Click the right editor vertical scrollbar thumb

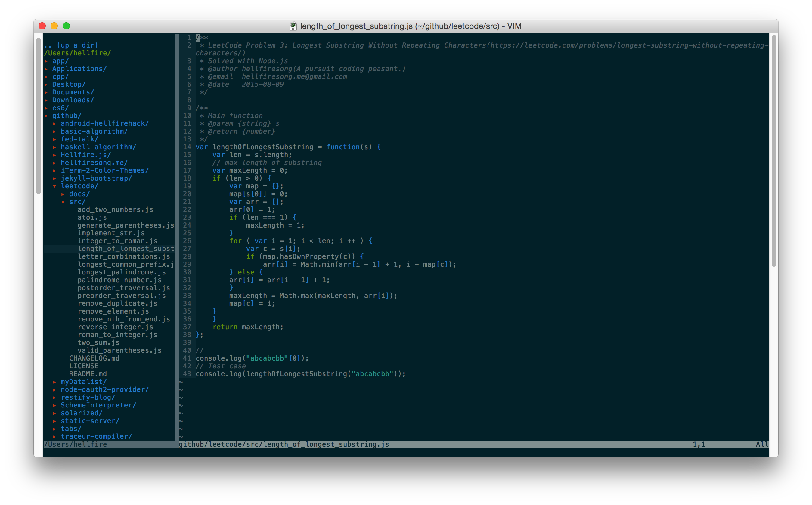coord(773,150)
